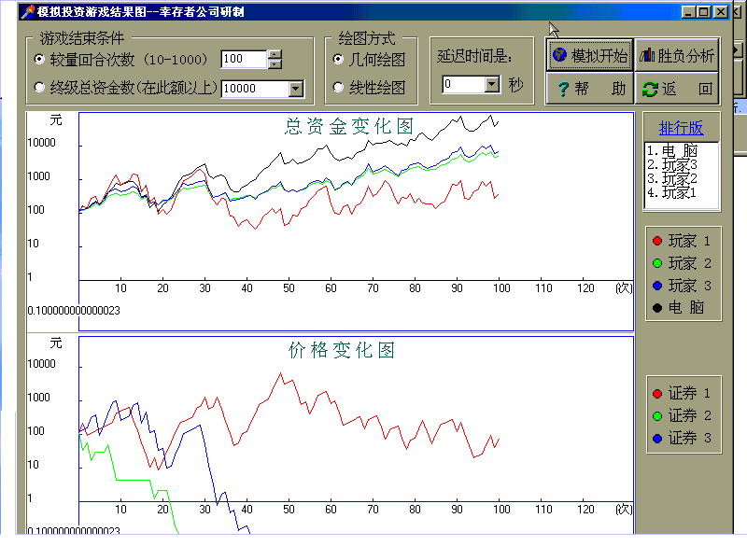Click red 证券 1 legend dot
The width and height of the screenshot is (747, 560).
(657, 393)
